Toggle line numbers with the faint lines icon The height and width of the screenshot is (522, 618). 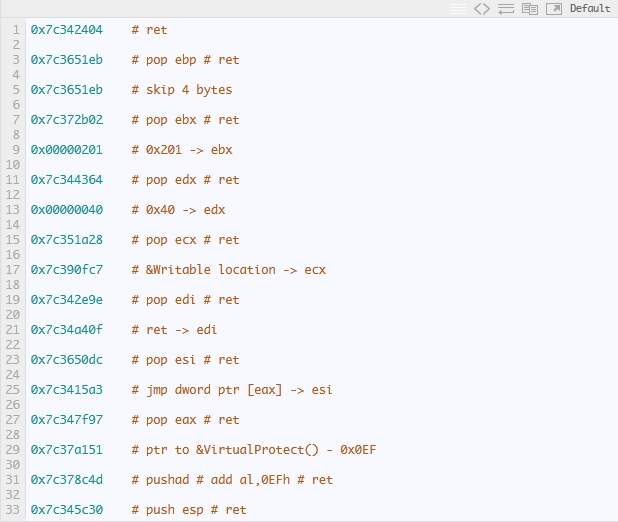[458, 9]
